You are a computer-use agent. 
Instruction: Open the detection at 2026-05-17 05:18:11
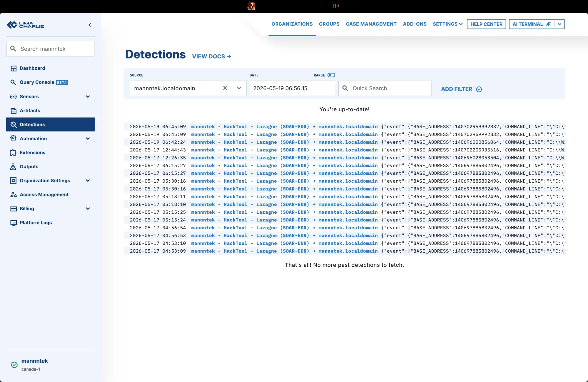pos(345,196)
